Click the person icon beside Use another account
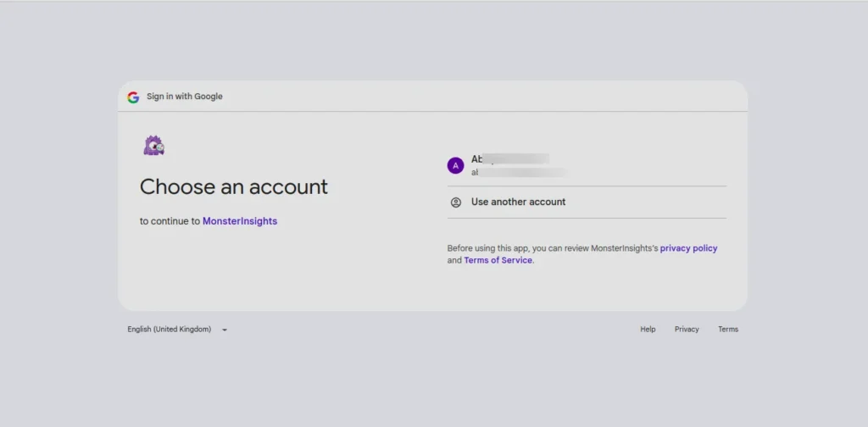 455,202
